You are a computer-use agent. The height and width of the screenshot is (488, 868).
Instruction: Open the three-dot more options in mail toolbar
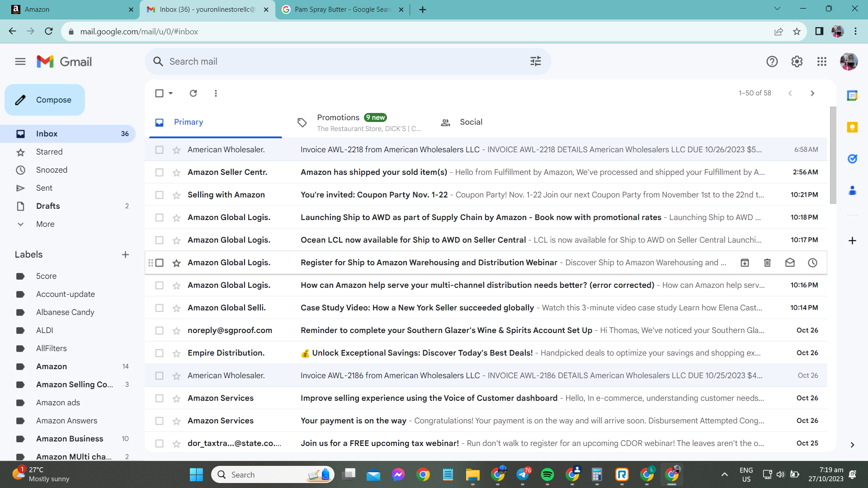216,93
